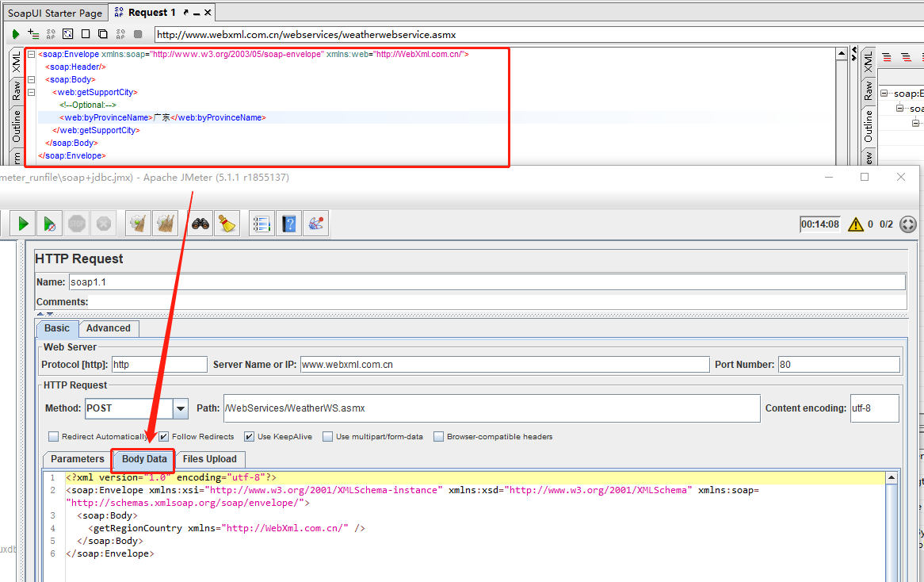
Task: Click SoapUI add-to-TestCase icon with plus sign
Action: tap(33, 34)
